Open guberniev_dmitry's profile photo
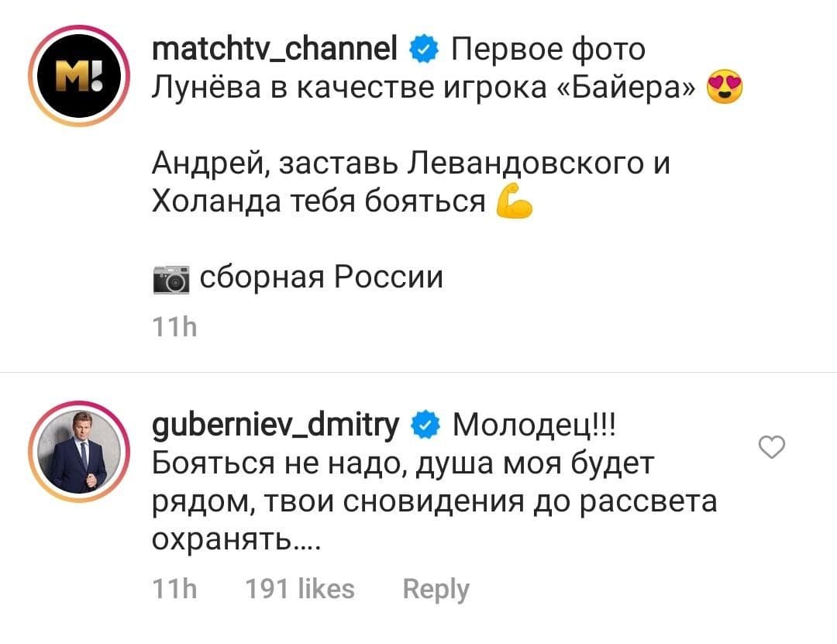This screenshot has height=644, width=837. (76, 451)
